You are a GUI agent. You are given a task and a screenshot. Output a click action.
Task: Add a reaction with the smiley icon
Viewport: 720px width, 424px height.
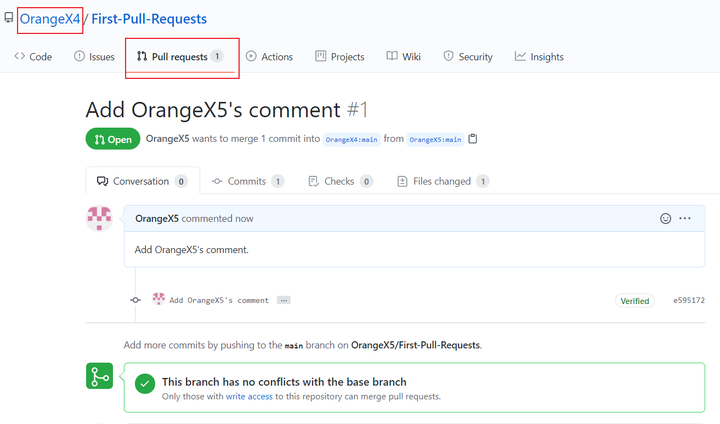pyautogui.click(x=665, y=219)
